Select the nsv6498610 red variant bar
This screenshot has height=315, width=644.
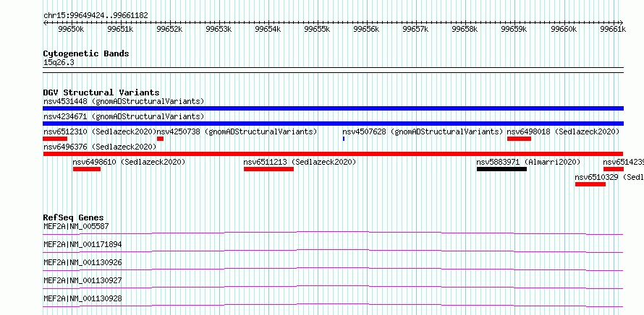click(x=87, y=169)
